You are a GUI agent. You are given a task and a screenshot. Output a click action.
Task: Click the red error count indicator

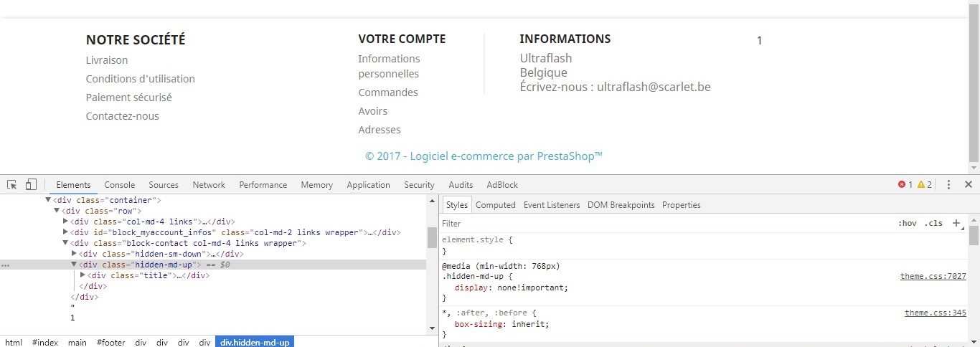(905, 185)
